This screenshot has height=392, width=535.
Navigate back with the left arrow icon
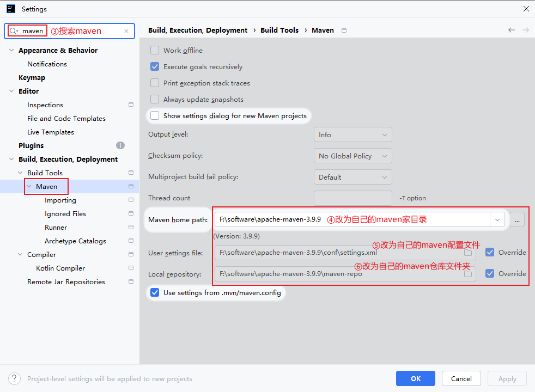511,30
